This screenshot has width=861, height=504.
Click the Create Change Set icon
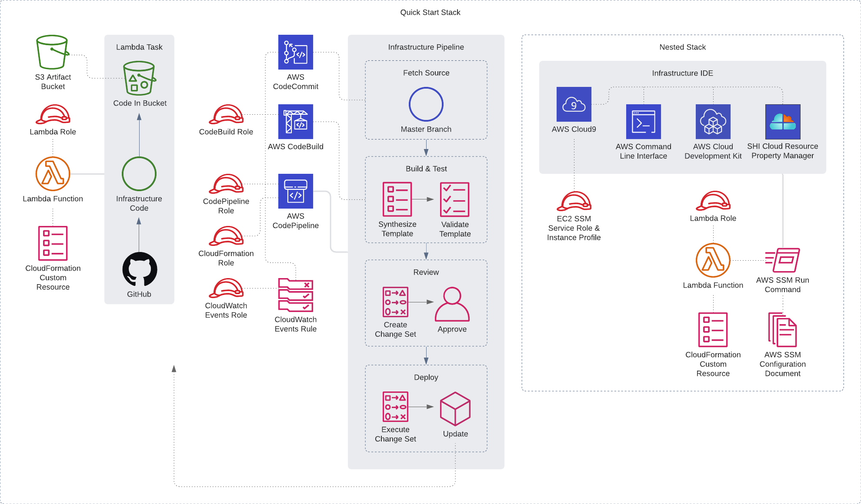click(395, 302)
